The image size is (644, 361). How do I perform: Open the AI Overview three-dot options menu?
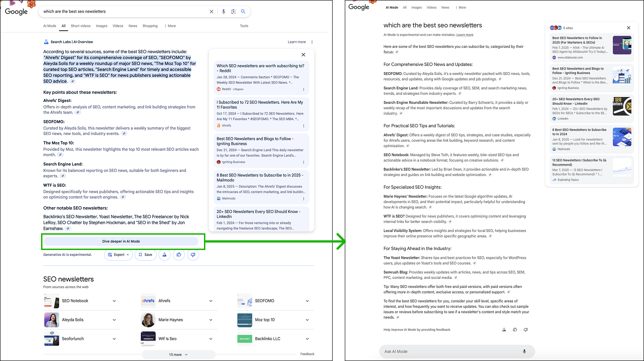pos(312,42)
